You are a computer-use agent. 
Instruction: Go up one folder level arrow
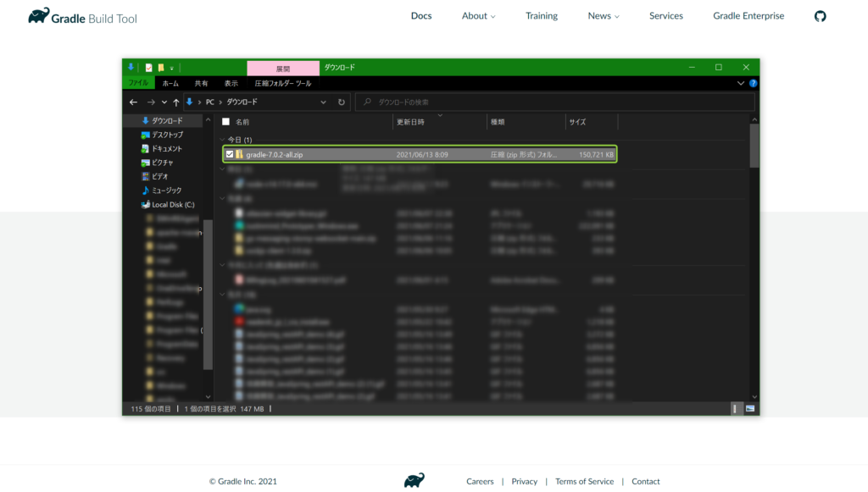coord(176,102)
